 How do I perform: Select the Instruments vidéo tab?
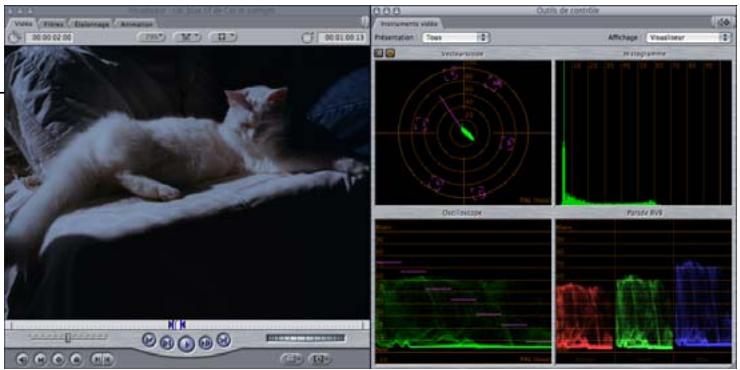point(408,23)
